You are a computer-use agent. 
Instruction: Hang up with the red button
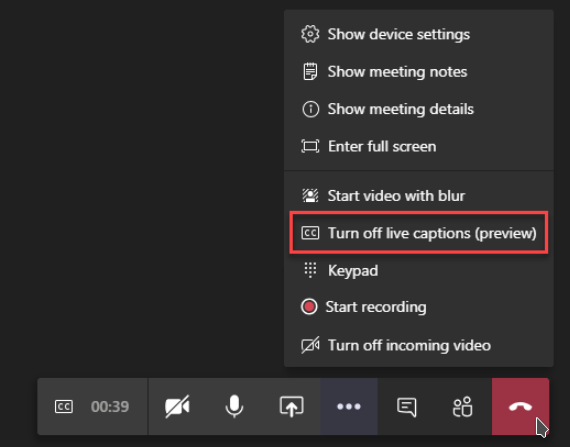coord(520,406)
